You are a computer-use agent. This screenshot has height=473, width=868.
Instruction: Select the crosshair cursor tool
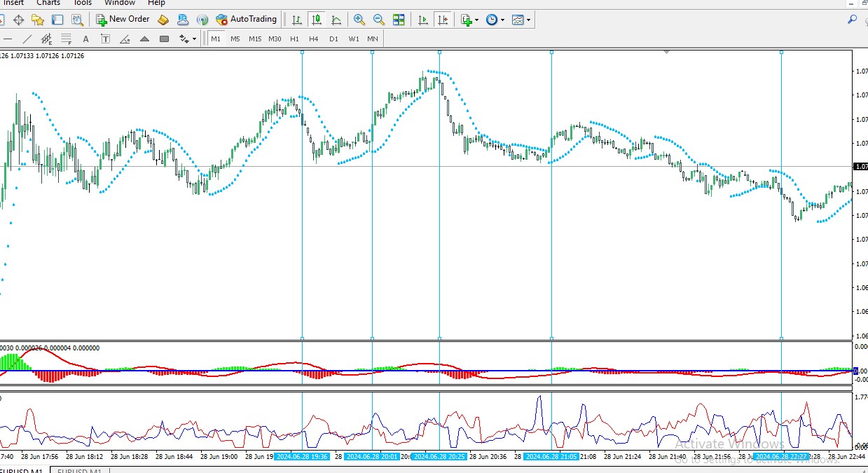(x=18, y=20)
